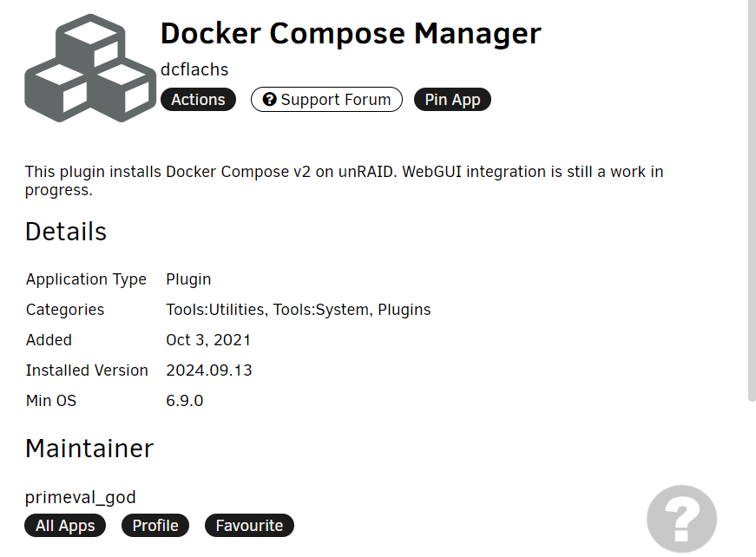Click the author name dcflachs
756x557 pixels.
[x=194, y=70]
